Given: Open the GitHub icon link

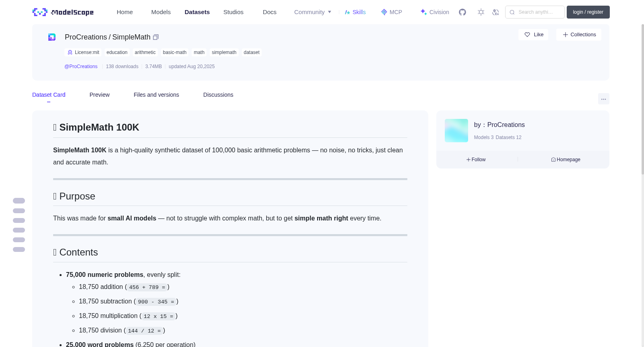Looking at the screenshot, I should [462, 12].
